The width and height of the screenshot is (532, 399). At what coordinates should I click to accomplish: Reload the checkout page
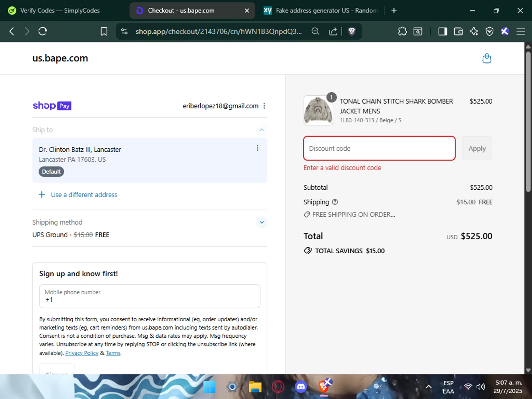(43, 32)
